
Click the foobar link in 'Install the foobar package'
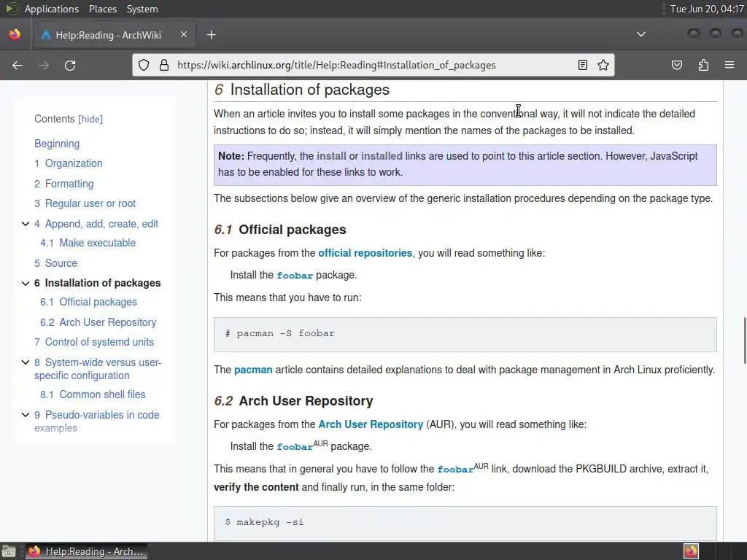tap(295, 275)
